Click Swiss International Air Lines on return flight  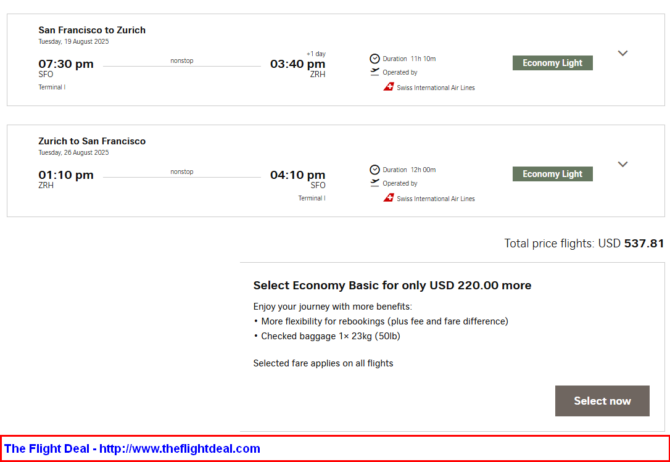[436, 199]
